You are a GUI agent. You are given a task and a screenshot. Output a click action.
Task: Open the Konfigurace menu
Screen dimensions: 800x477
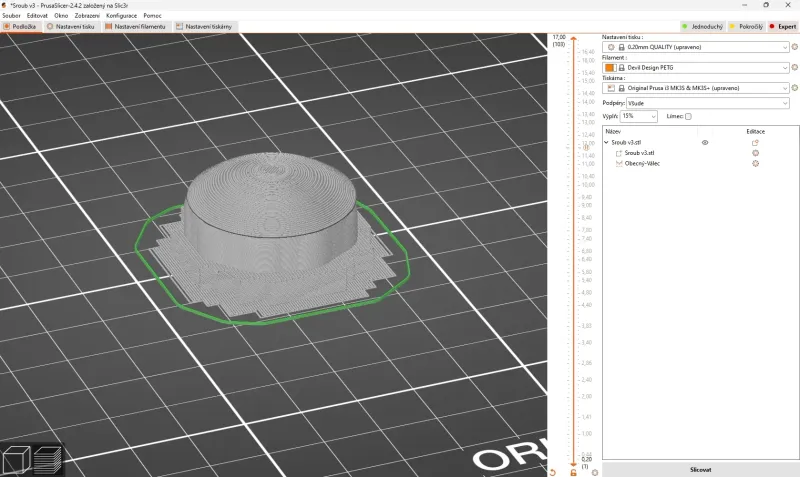click(x=121, y=16)
